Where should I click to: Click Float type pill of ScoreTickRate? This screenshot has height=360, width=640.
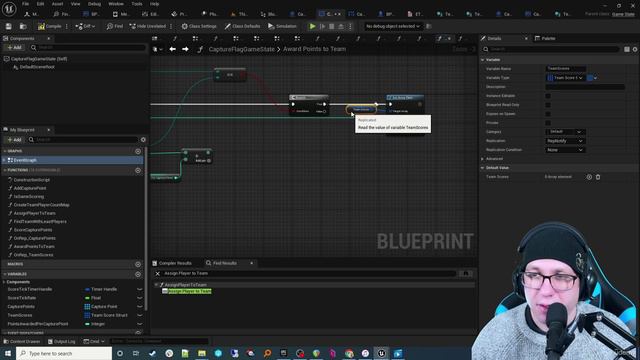click(x=93, y=298)
